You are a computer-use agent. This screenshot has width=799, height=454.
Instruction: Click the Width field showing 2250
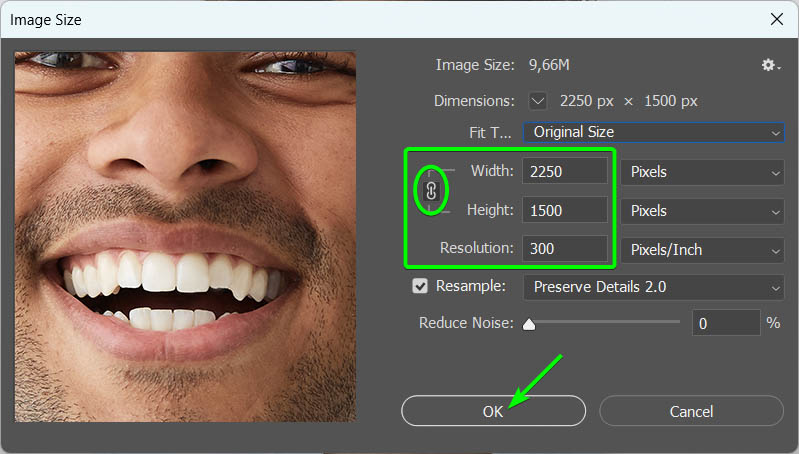point(565,171)
